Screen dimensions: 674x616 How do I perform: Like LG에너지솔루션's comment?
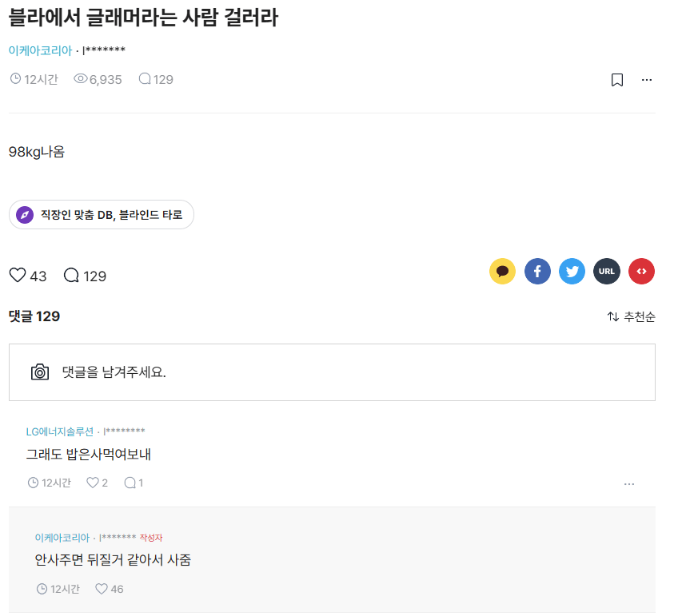pos(92,483)
